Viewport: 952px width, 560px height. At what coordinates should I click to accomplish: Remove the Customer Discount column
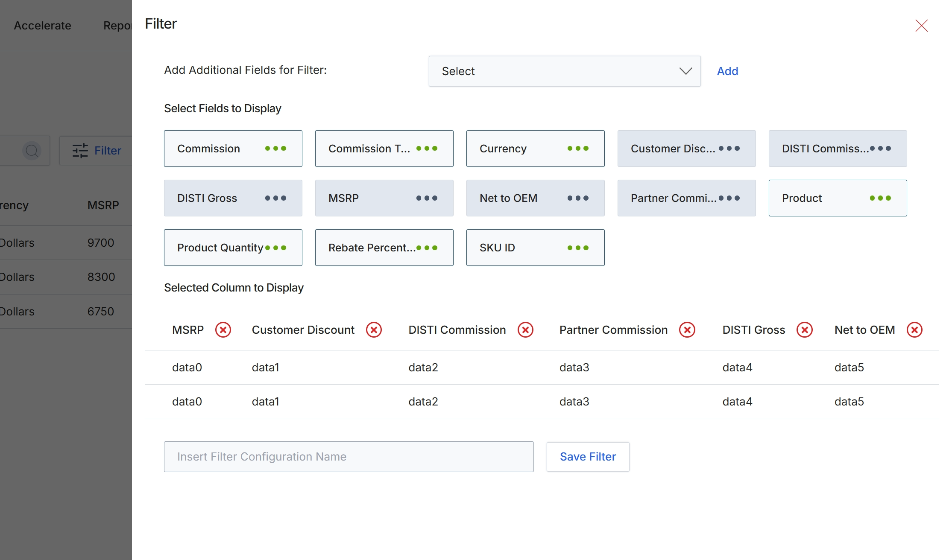point(374,330)
